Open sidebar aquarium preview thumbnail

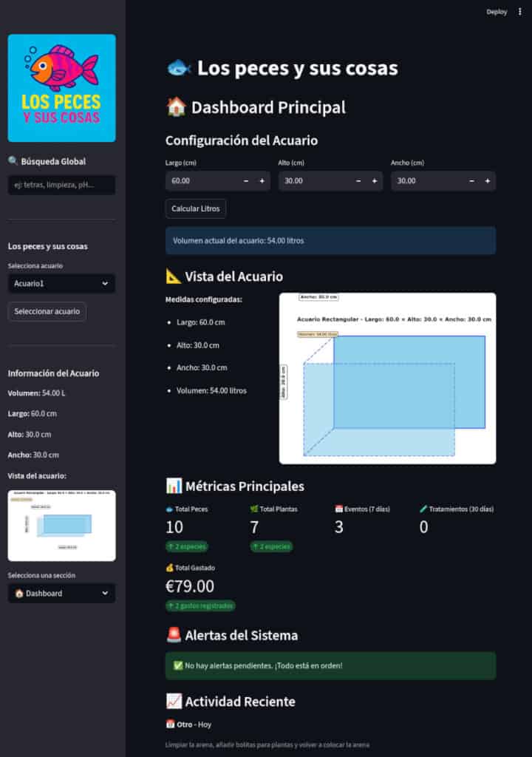61,526
